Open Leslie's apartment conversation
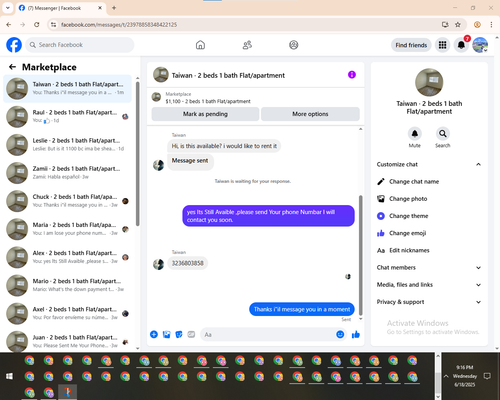 pyautogui.click(x=67, y=145)
